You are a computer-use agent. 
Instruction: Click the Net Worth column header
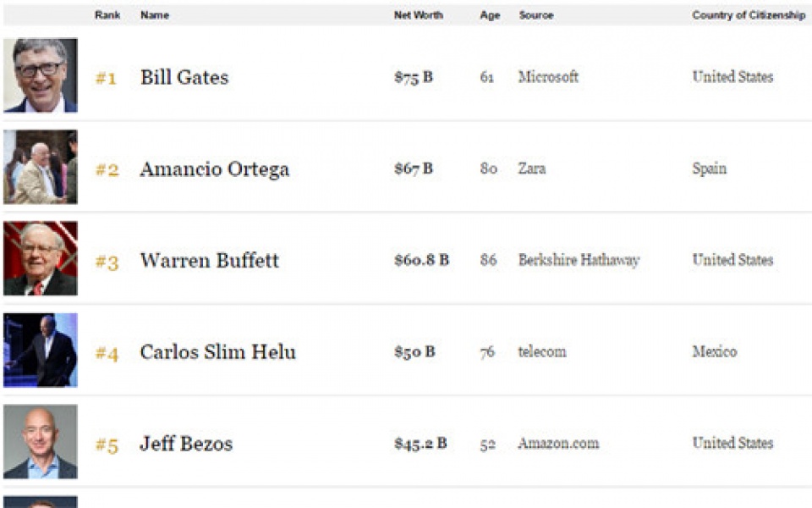tap(418, 15)
